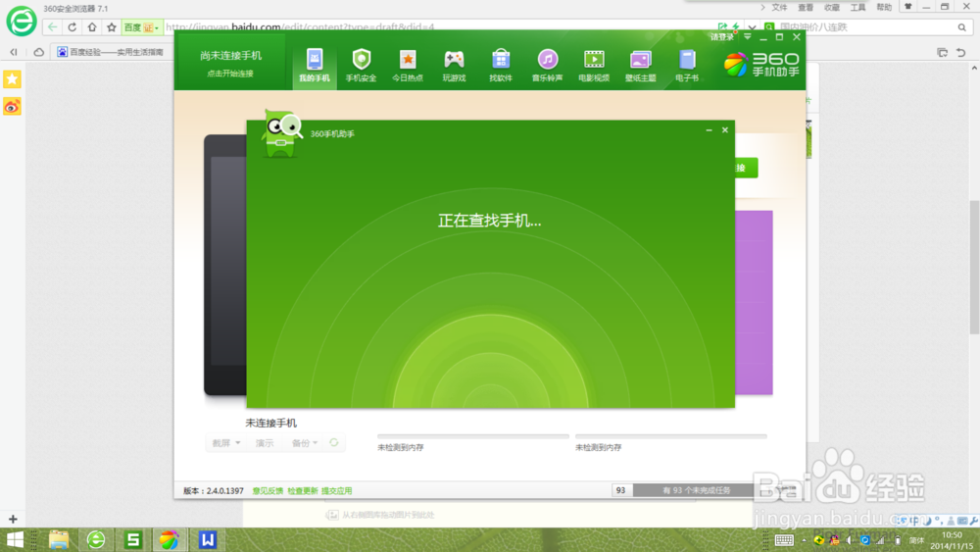Click the 360手机助手 mascot icon in dialog
Screen dimensions: 980x552
pos(281,133)
